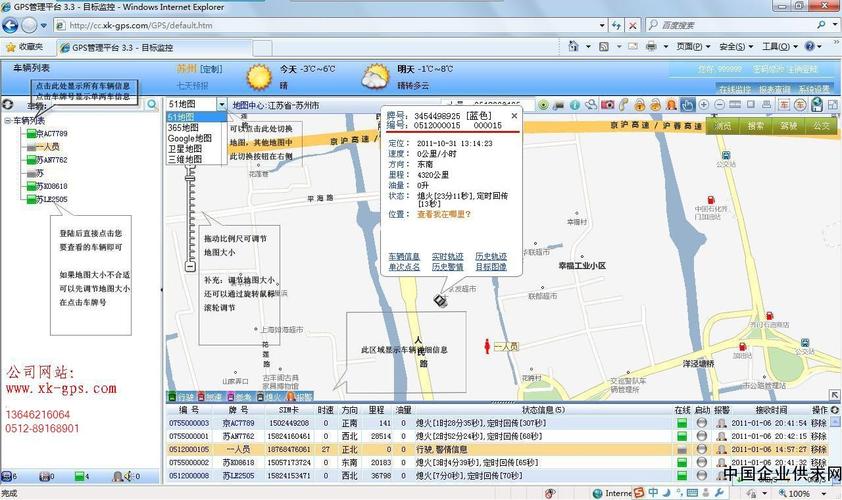Click the blue info icon in map toolbar
This screenshot has width=842, height=500.
click(575, 105)
